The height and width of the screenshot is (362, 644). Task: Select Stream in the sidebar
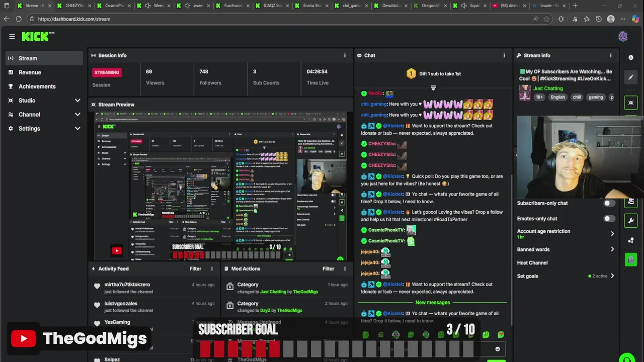point(44,58)
